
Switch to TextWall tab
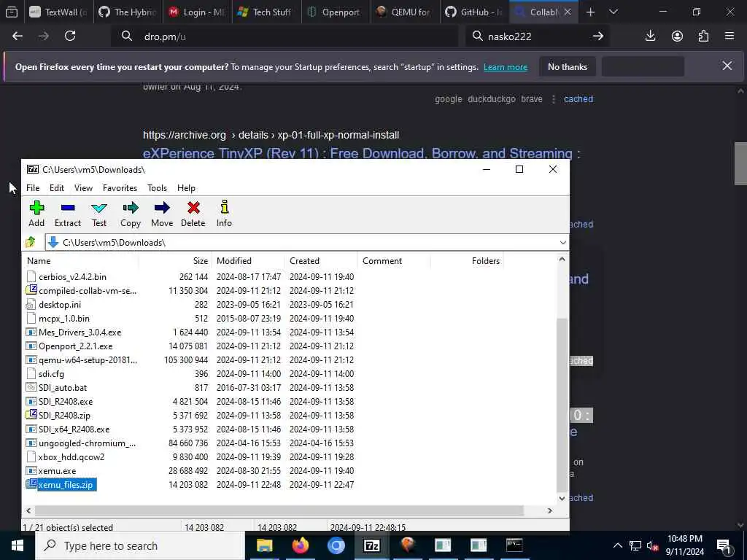(58, 12)
